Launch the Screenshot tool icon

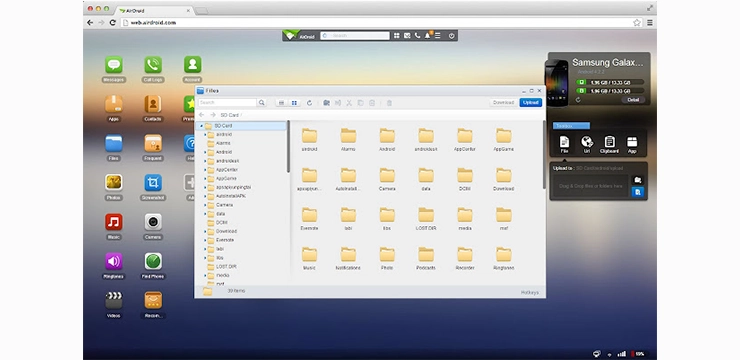[153, 183]
